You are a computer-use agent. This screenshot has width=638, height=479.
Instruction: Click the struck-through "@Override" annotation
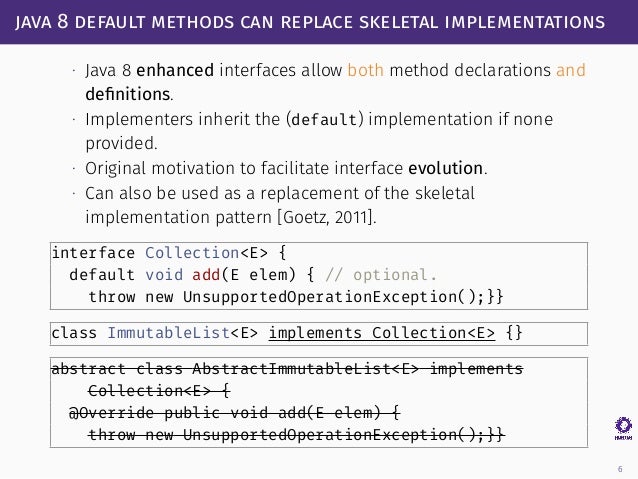111,413
